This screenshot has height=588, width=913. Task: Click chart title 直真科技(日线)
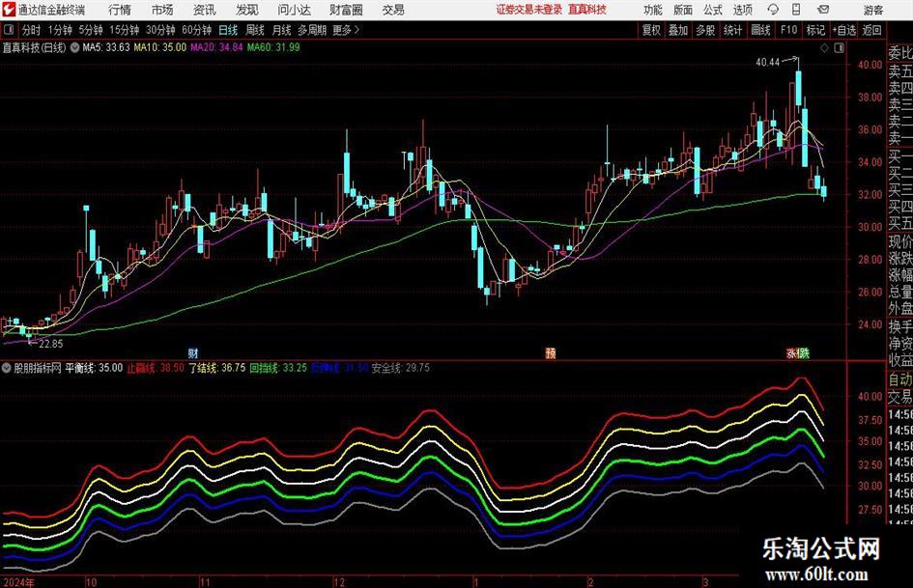click(x=35, y=47)
